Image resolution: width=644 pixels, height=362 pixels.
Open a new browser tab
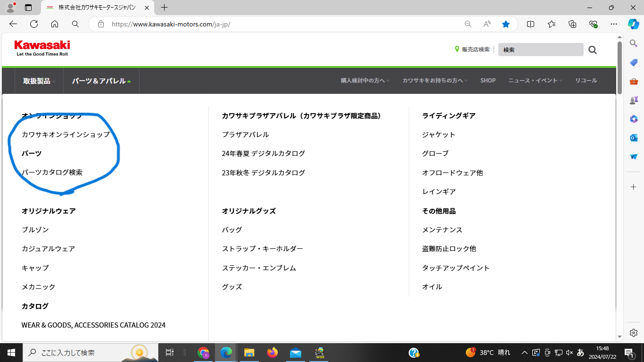pos(164,8)
